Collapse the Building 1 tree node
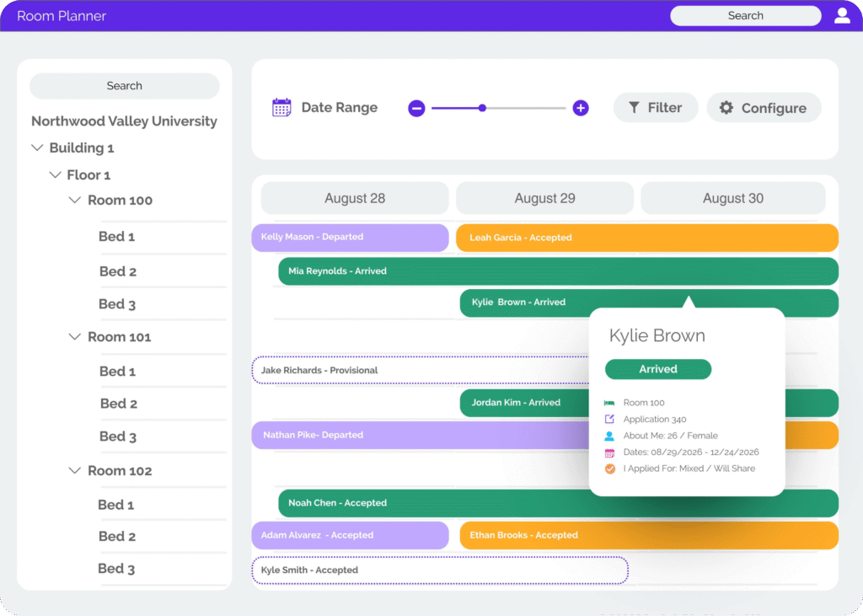This screenshot has width=863, height=616. (37, 147)
